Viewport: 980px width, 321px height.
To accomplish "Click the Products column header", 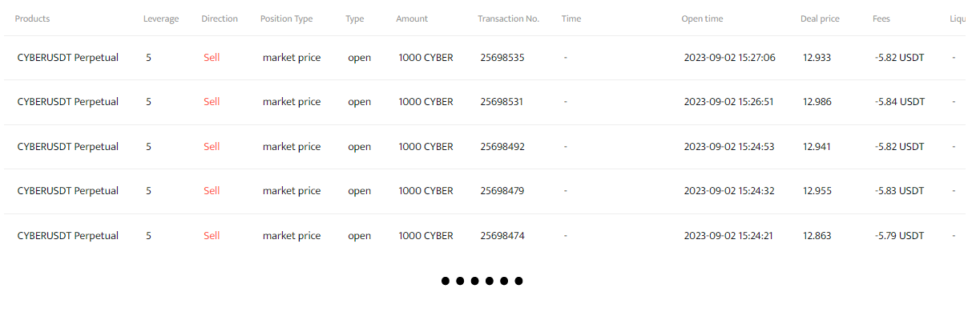I will [x=32, y=18].
